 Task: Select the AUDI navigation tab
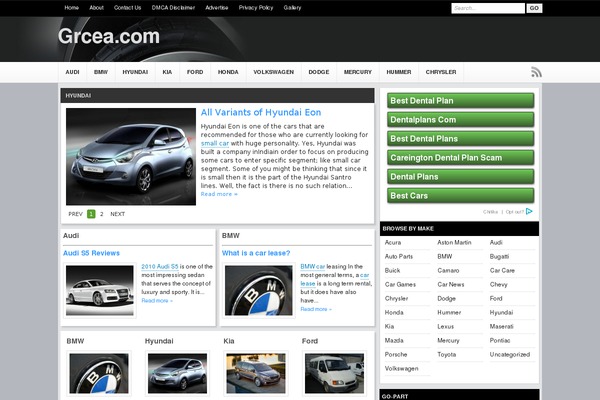pos(72,72)
